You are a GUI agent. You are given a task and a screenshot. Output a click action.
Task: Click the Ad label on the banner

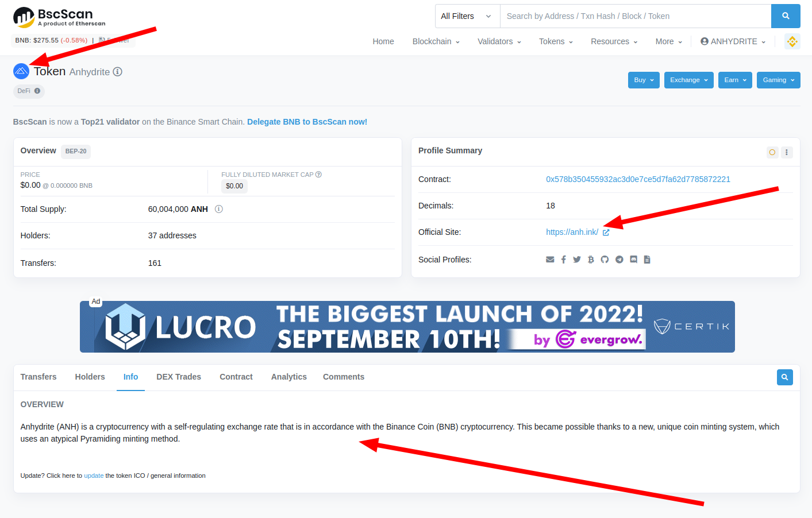(x=96, y=301)
